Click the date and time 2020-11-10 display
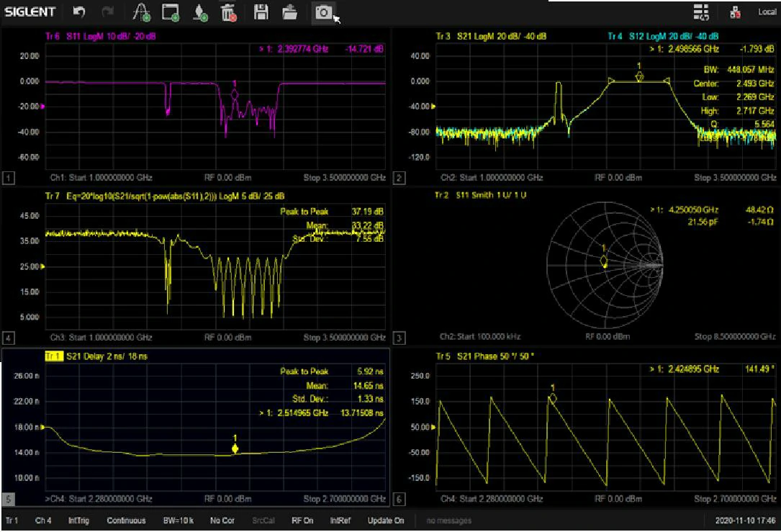The width and height of the screenshot is (781, 532). [745, 520]
